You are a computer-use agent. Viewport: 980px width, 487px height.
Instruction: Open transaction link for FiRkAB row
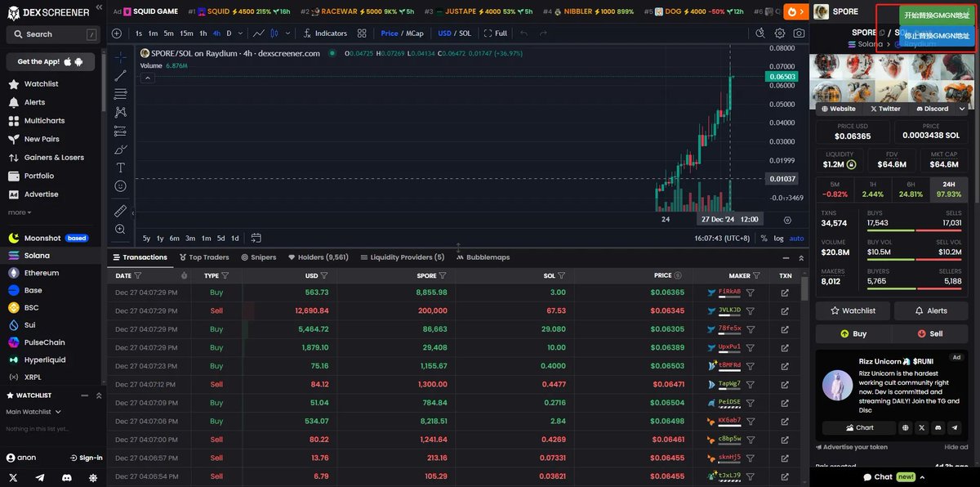(x=785, y=292)
